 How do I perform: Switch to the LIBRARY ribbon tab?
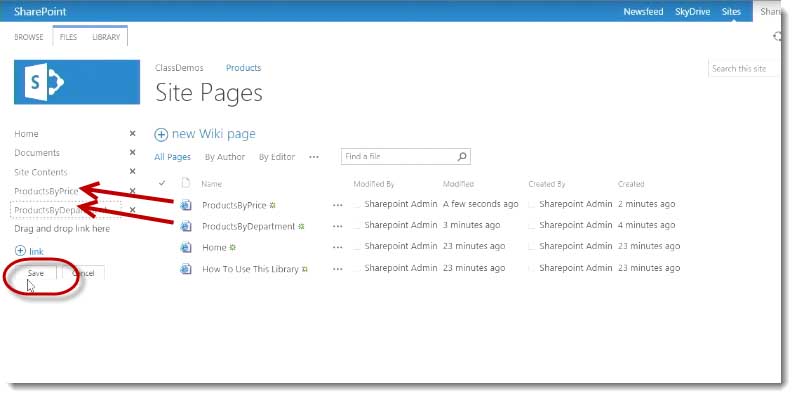pos(106,37)
